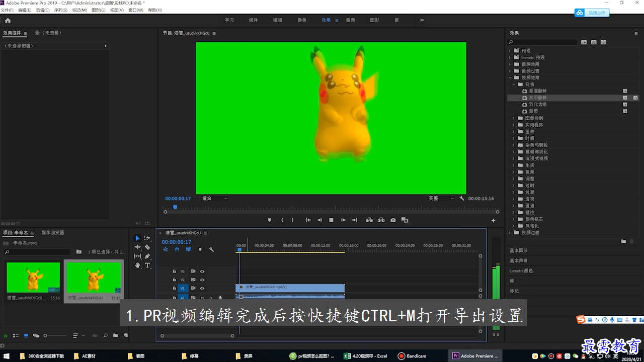This screenshot has height=362, width=644.
Task: Open Program monitor settings wrench
Action: (x=462, y=199)
